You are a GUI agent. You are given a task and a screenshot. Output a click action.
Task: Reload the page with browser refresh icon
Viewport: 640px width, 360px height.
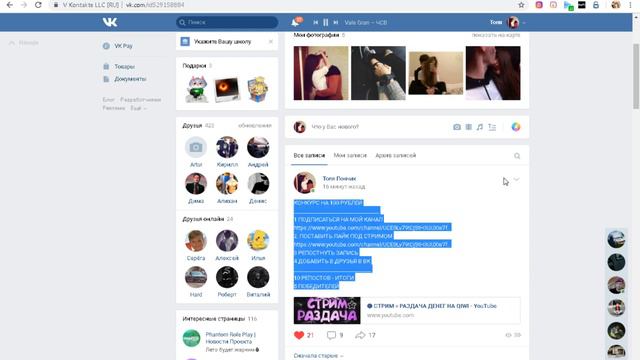(38, 5)
